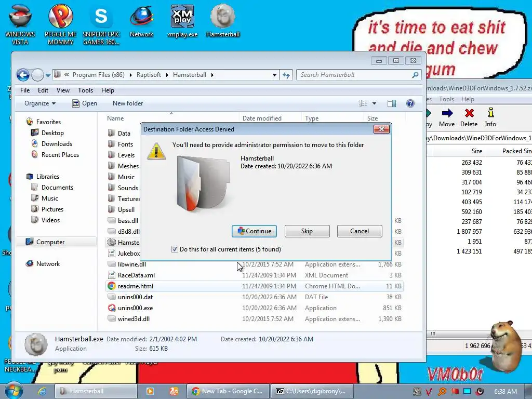Click Move icon in the 7-Zip window

coord(447,118)
